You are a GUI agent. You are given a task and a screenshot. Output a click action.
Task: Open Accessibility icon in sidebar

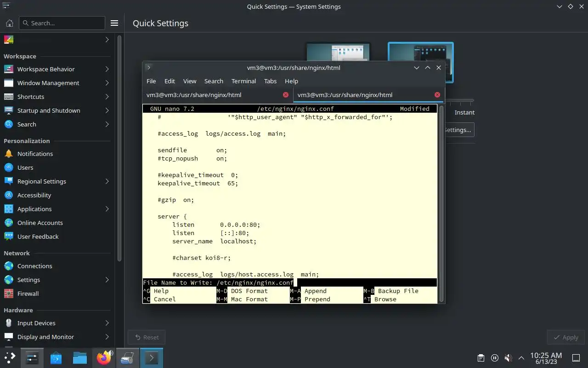[x=9, y=195]
